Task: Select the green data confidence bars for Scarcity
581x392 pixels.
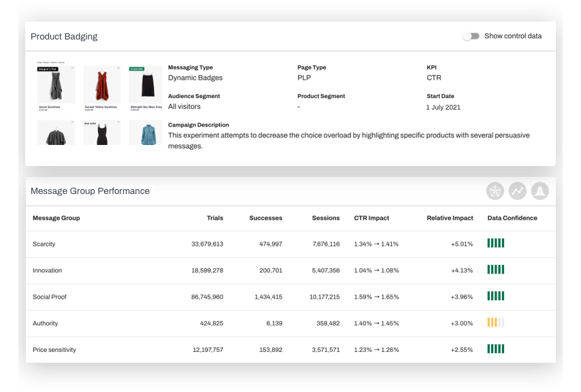Action: (x=495, y=244)
